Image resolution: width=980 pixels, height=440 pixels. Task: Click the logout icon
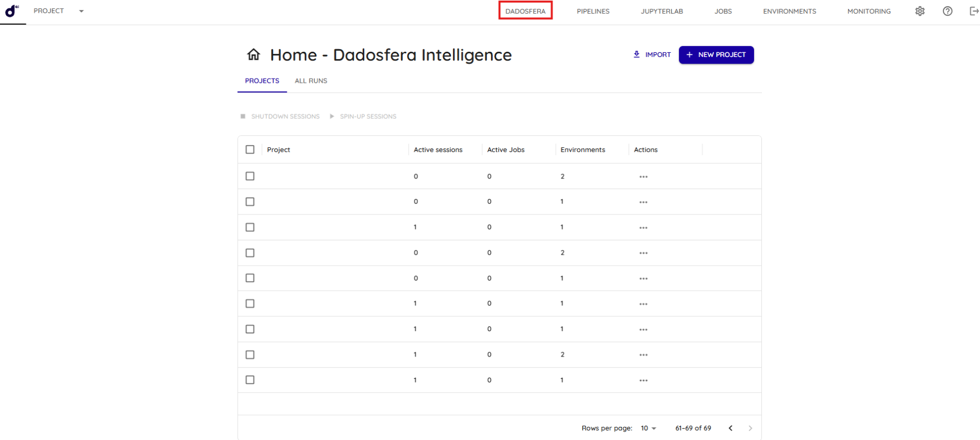click(974, 11)
